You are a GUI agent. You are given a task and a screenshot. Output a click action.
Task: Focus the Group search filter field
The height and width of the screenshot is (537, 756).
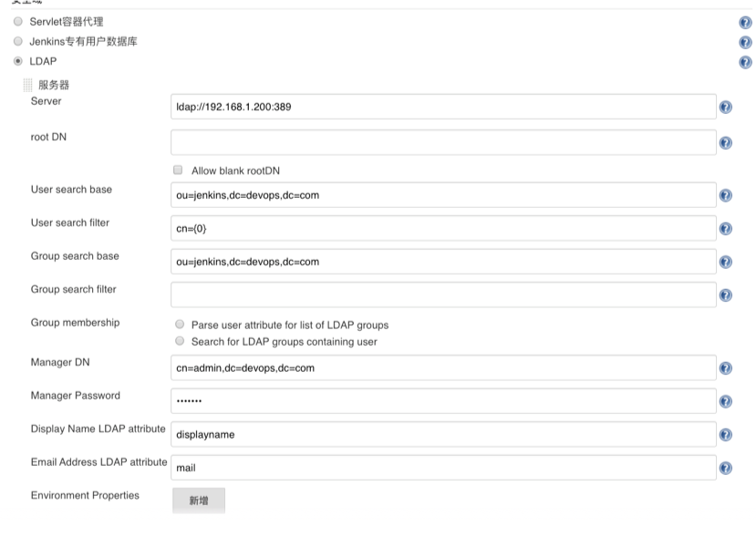click(x=442, y=294)
